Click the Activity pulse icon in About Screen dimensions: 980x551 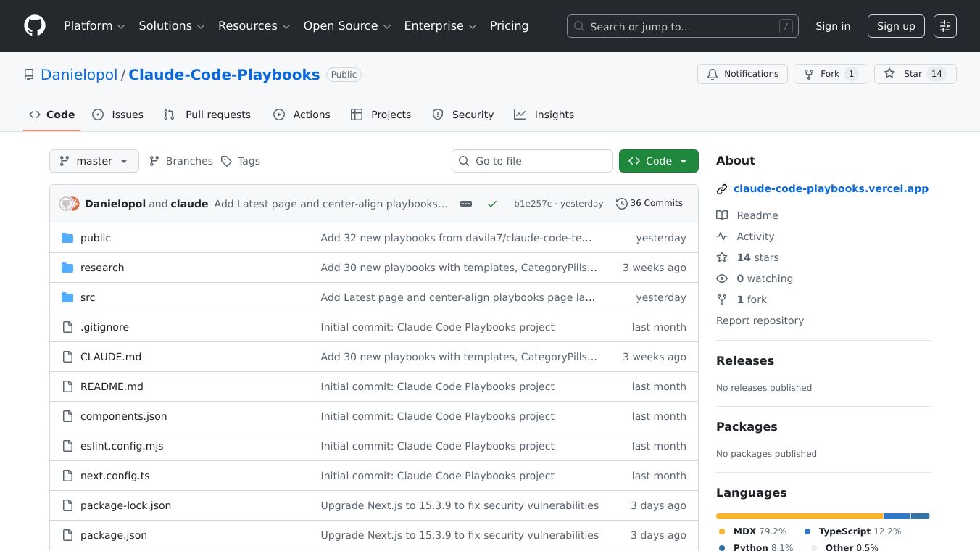722,236
